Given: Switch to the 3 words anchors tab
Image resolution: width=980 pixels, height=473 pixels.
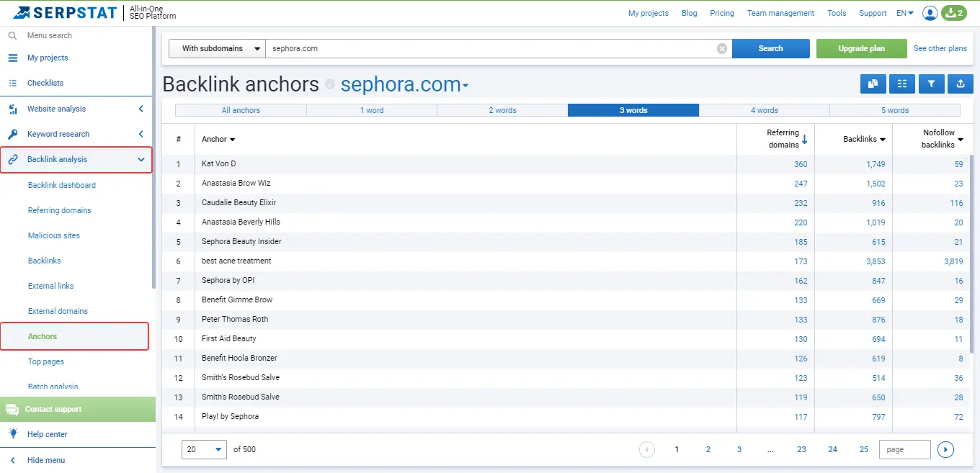Looking at the screenshot, I should pos(633,110).
